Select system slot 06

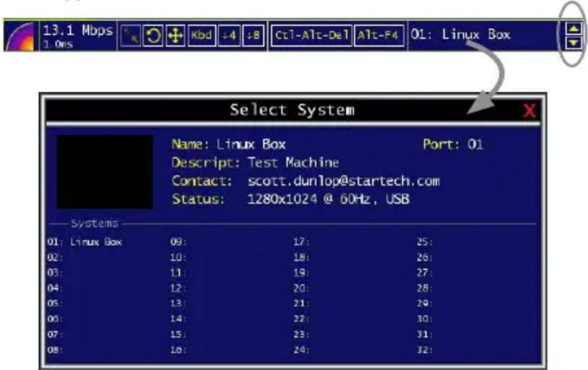point(55,319)
